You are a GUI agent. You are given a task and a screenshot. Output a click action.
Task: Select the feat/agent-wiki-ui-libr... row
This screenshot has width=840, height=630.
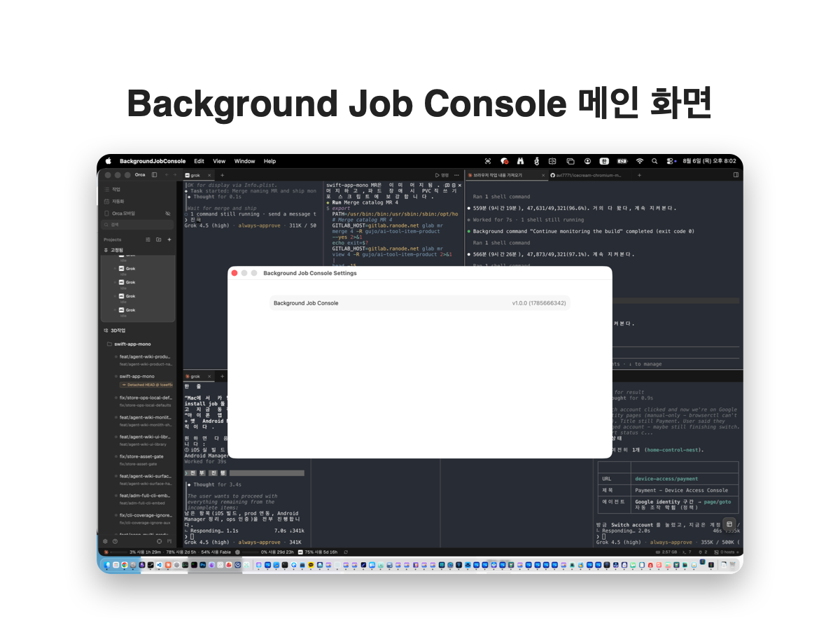tap(143, 440)
